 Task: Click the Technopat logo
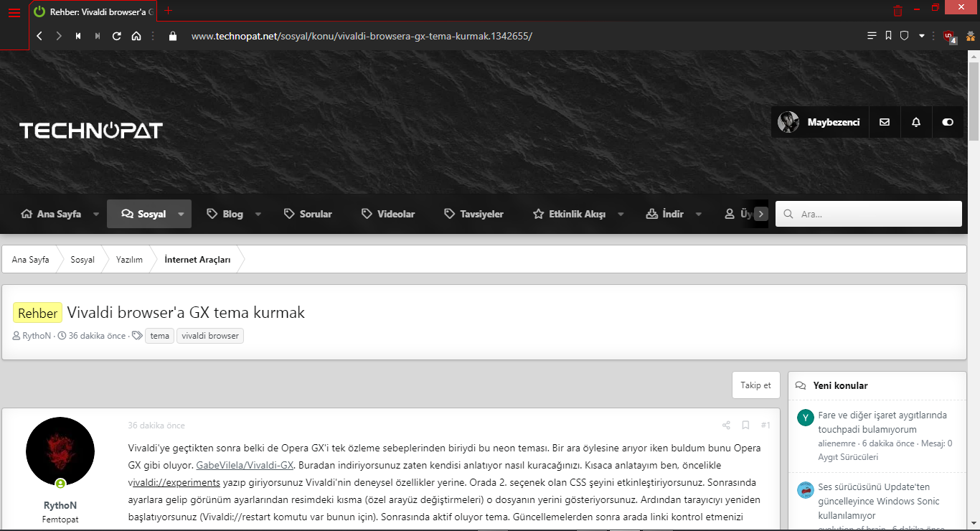coord(91,131)
